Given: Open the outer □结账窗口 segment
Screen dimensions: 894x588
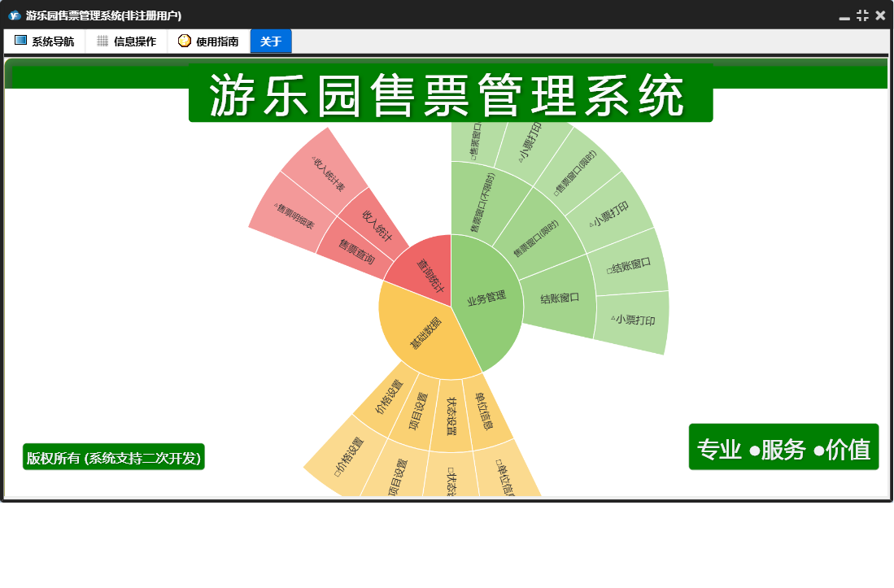Looking at the screenshot, I should tap(628, 265).
